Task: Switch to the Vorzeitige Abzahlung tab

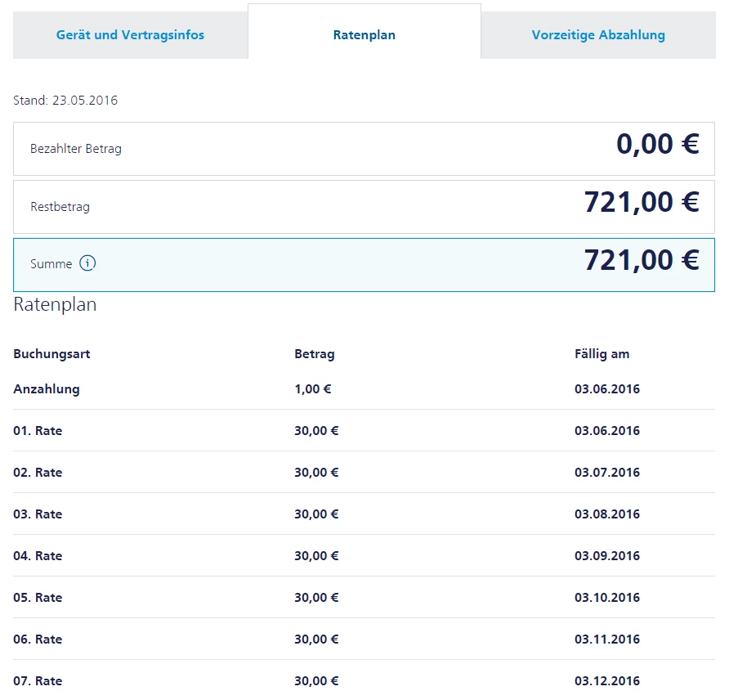Action: [x=598, y=35]
